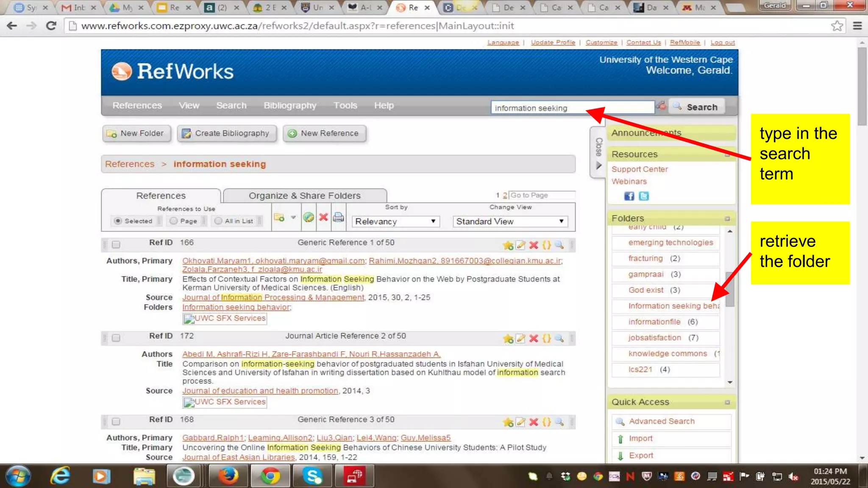Collapse the Quick Access panel
Image resolution: width=868 pixels, height=488 pixels.
727,402
